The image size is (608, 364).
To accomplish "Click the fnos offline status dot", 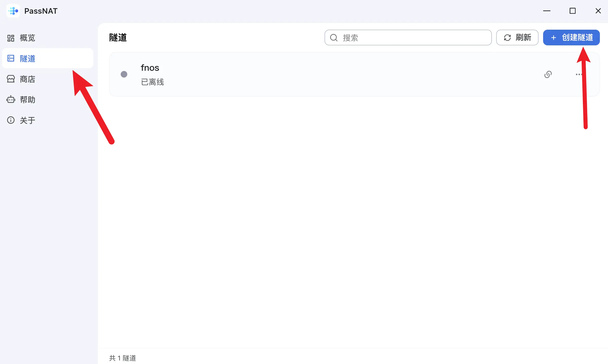I will [x=124, y=74].
